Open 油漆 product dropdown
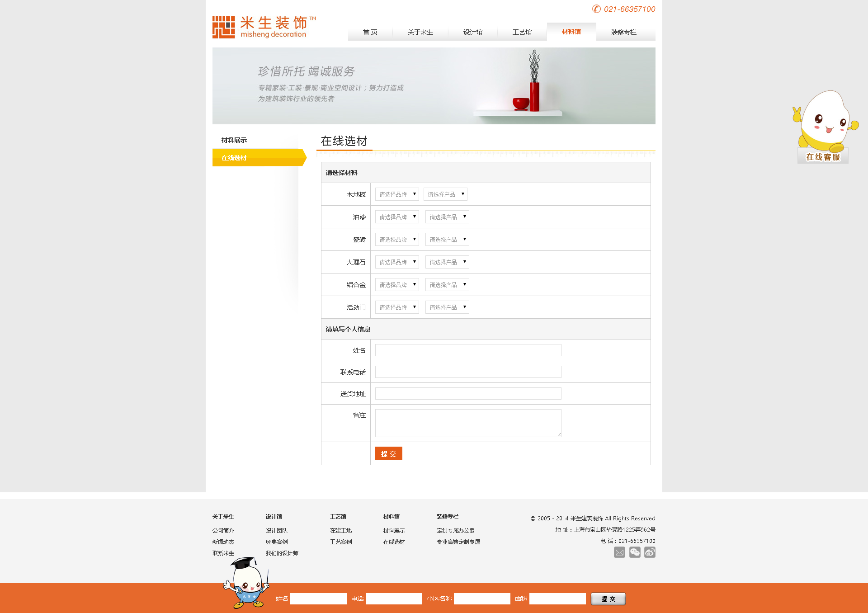 point(447,217)
